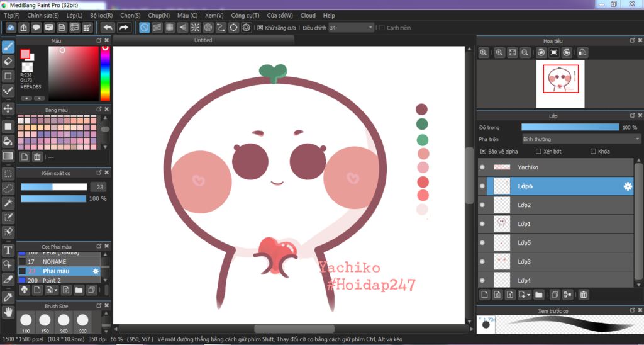Screen dimensions: 644x345
Task: Delete the selected layer with trash icon
Action: 583,295
